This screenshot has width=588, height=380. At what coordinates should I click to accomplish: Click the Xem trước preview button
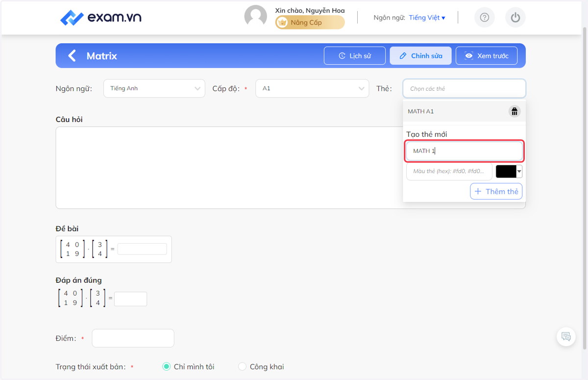point(487,56)
